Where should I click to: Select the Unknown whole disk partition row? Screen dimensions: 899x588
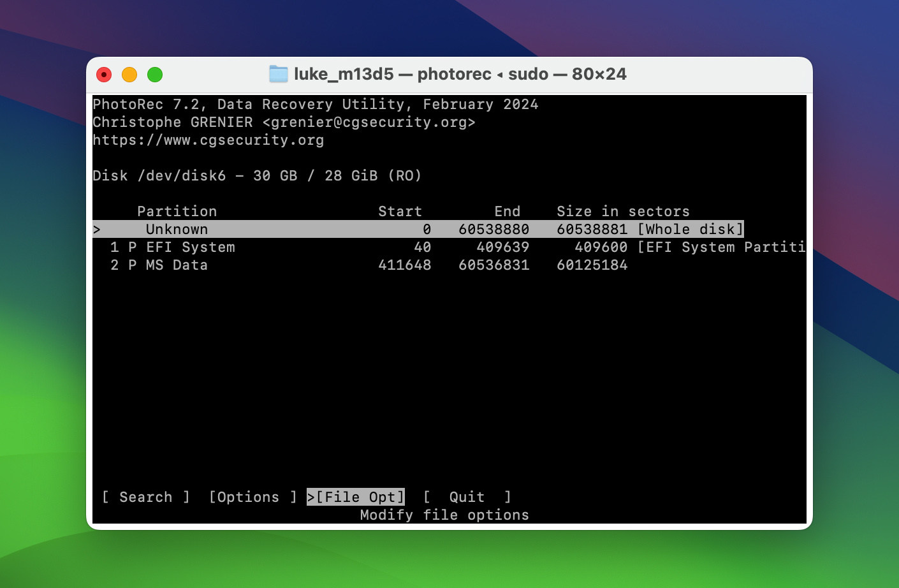[x=418, y=229]
